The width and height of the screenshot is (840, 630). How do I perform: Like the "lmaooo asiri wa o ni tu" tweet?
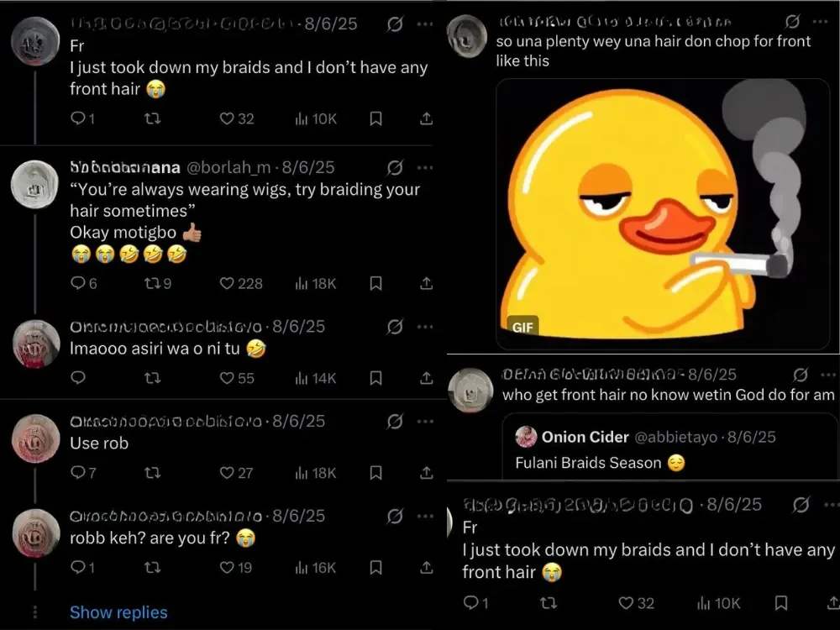pos(227,379)
